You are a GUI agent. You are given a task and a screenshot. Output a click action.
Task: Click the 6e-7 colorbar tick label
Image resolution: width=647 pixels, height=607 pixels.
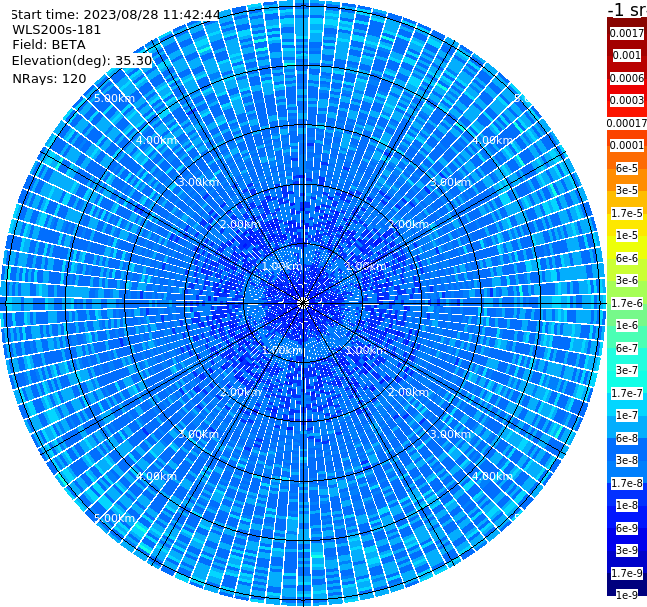[627, 348]
